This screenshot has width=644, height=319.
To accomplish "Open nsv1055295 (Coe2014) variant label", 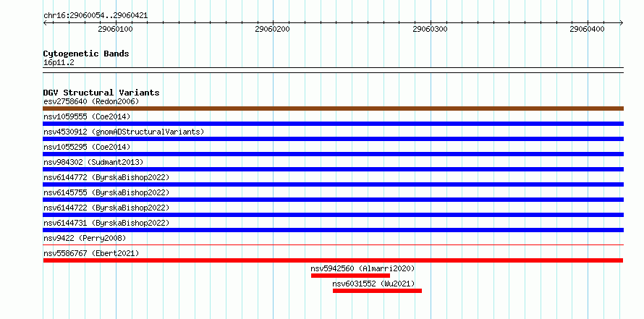I will coord(87,147).
